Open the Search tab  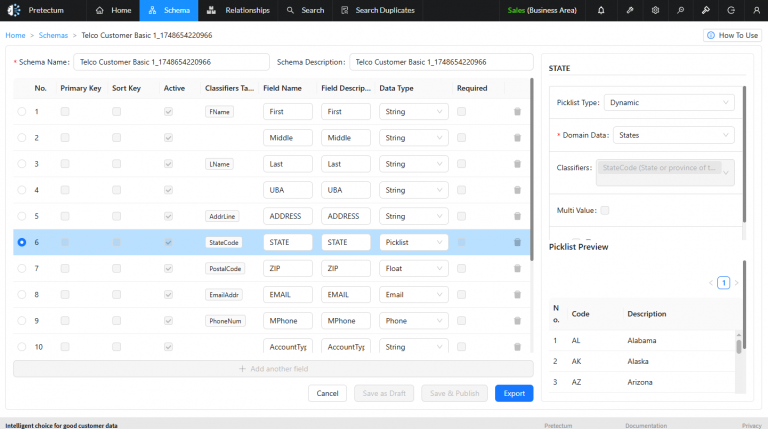pyautogui.click(x=305, y=10)
